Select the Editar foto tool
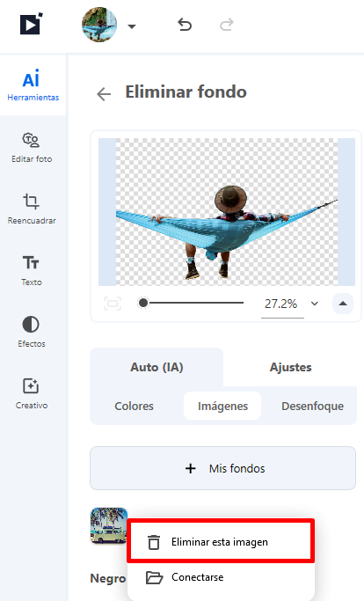The width and height of the screenshot is (364, 601). coord(32,148)
